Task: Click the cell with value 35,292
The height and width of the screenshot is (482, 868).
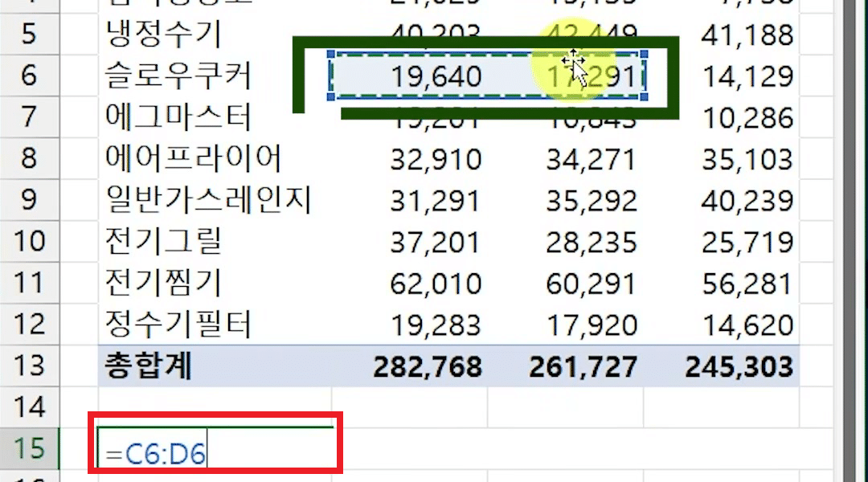Action: (x=566, y=200)
